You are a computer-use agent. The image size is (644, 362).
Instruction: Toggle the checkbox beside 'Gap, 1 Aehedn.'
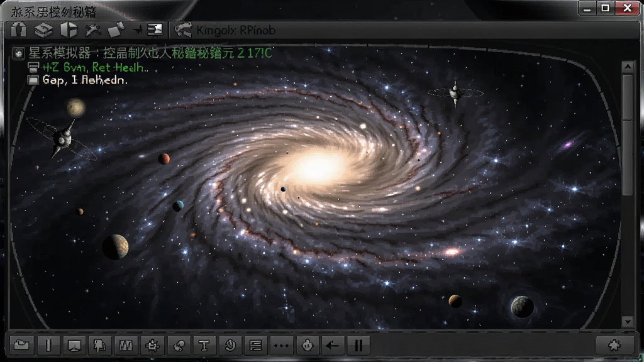pos(33,80)
